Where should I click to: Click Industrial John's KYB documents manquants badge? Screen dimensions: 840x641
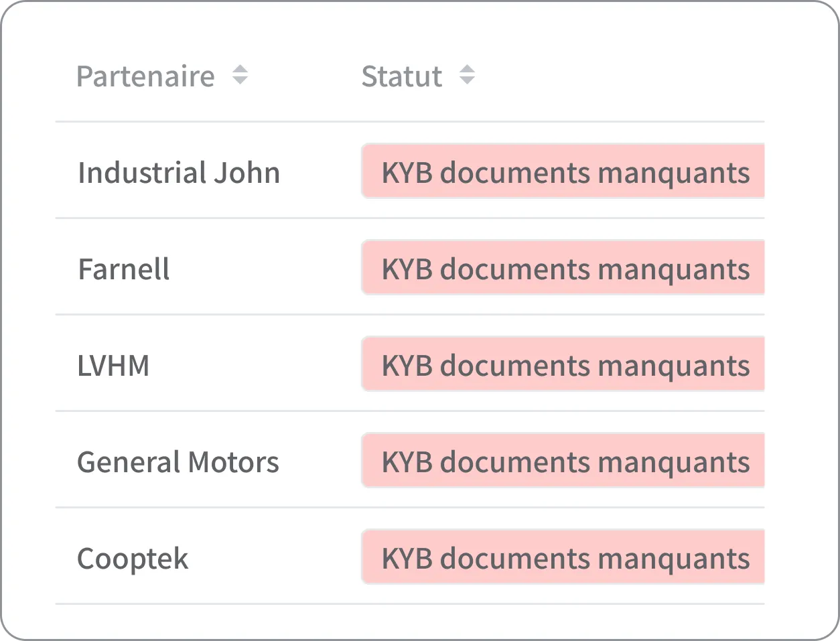[x=563, y=171]
